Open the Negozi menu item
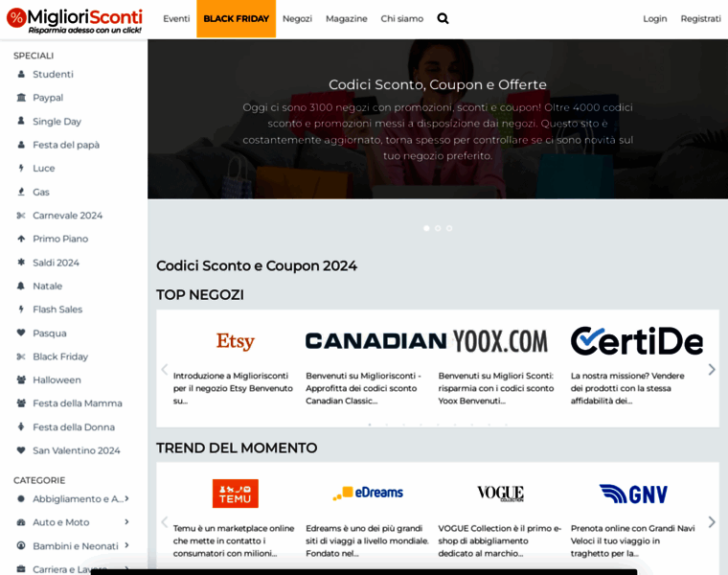Screen dimensions: 728x575 pos(297,18)
